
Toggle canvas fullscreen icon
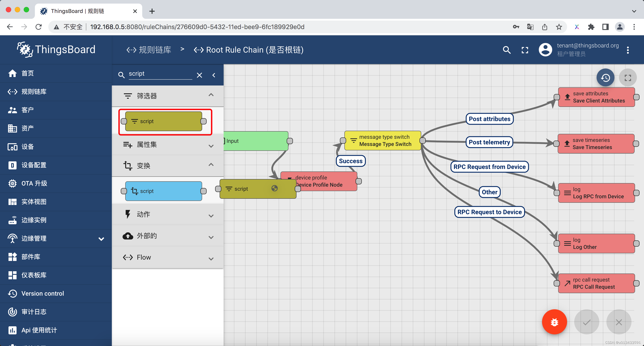click(x=628, y=78)
